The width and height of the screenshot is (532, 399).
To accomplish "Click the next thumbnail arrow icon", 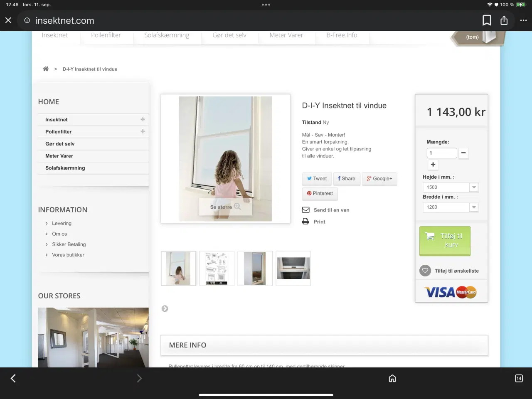I will [165, 308].
